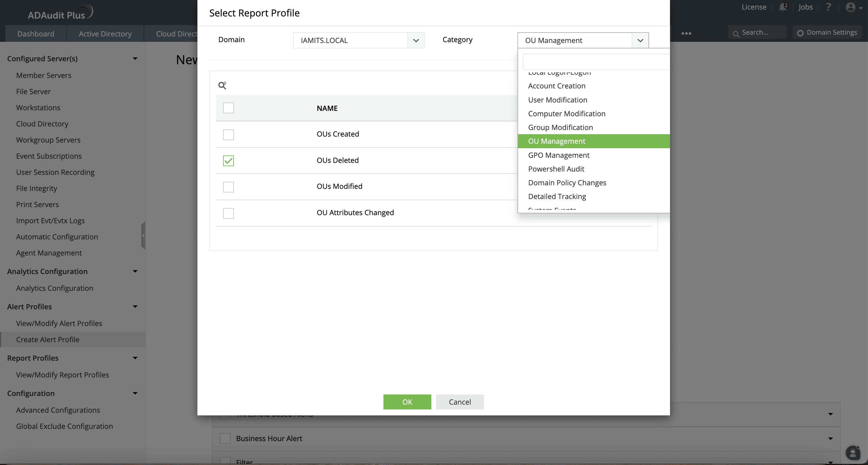The width and height of the screenshot is (868, 465).
Task: Open the notifications bell icon
Action: (783, 7)
